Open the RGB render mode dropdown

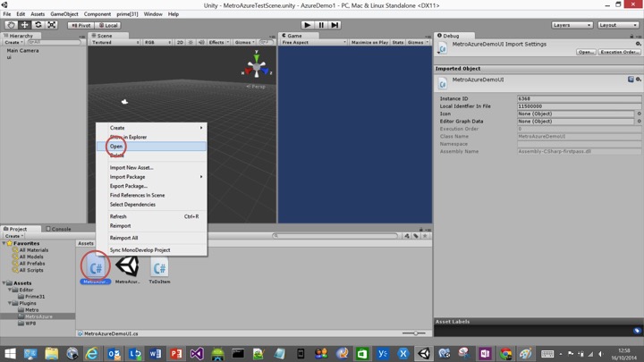(x=157, y=42)
